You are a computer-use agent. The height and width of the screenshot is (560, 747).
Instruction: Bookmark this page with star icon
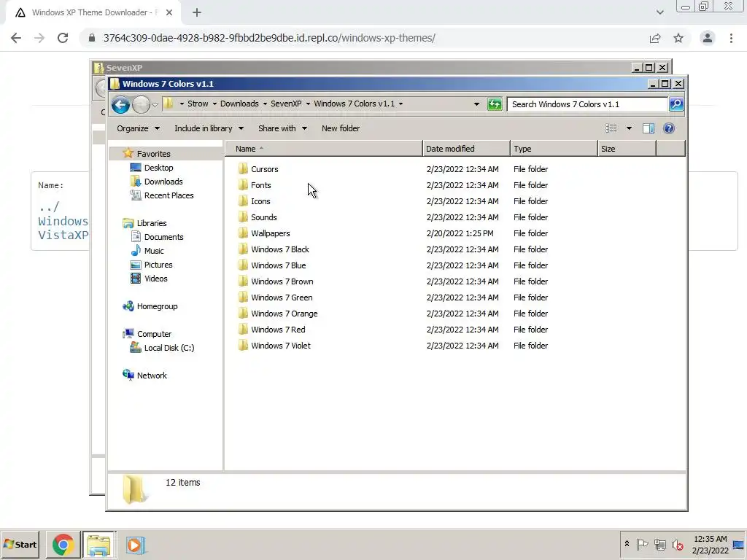[x=678, y=38]
